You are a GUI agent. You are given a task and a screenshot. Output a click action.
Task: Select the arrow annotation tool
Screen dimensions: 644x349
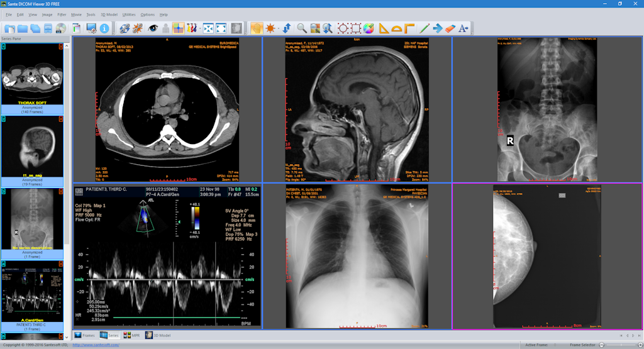[x=437, y=28]
